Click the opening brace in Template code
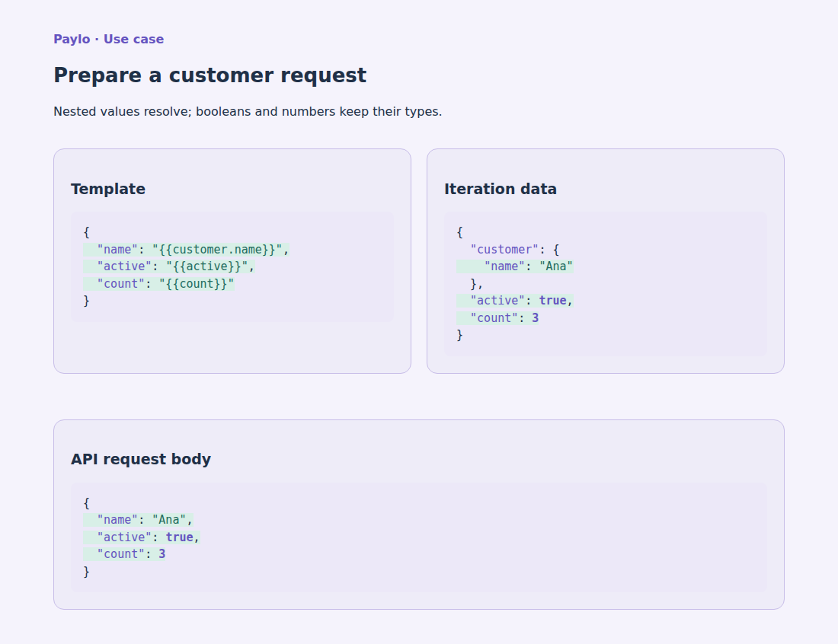This screenshot has height=644, width=838. (x=87, y=232)
